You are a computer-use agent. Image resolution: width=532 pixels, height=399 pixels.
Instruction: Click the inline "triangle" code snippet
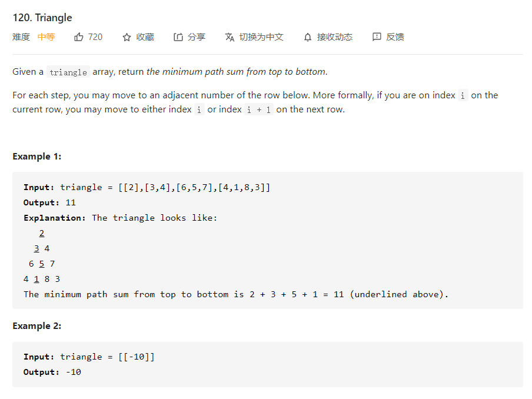click(x=68, y=72)
